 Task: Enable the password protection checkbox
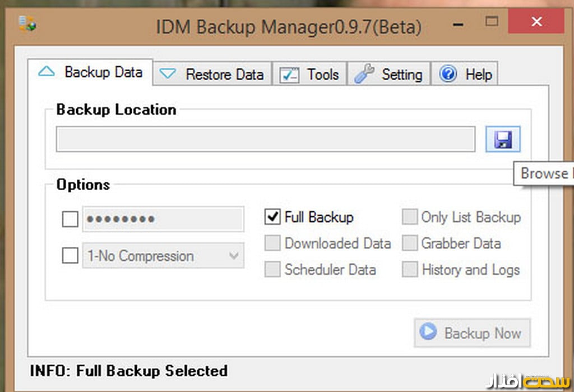click(x=70, y=219)
